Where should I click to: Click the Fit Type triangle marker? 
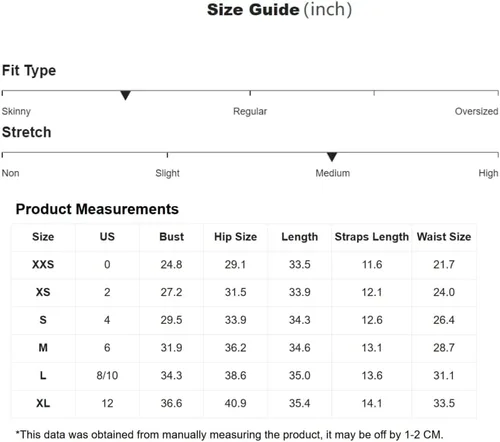(x=125, y=95)
